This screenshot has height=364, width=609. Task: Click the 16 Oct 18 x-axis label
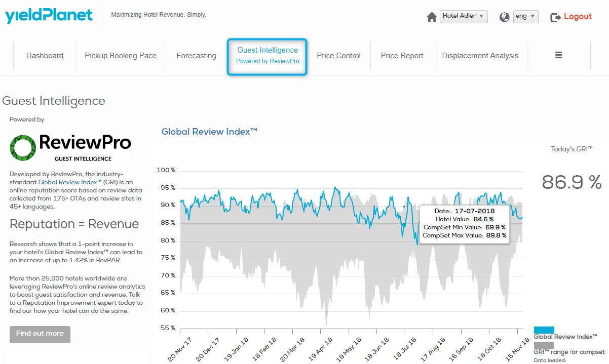point(489,348)
